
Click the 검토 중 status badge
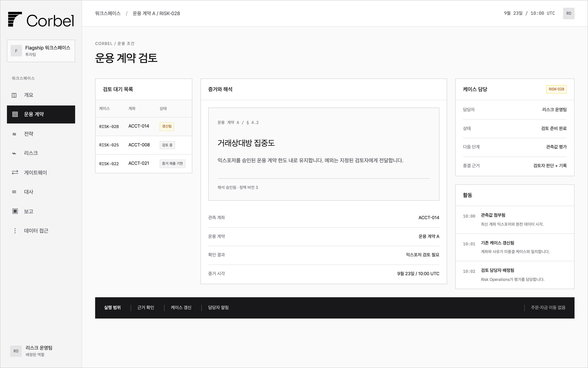click(x=167, y=145)
